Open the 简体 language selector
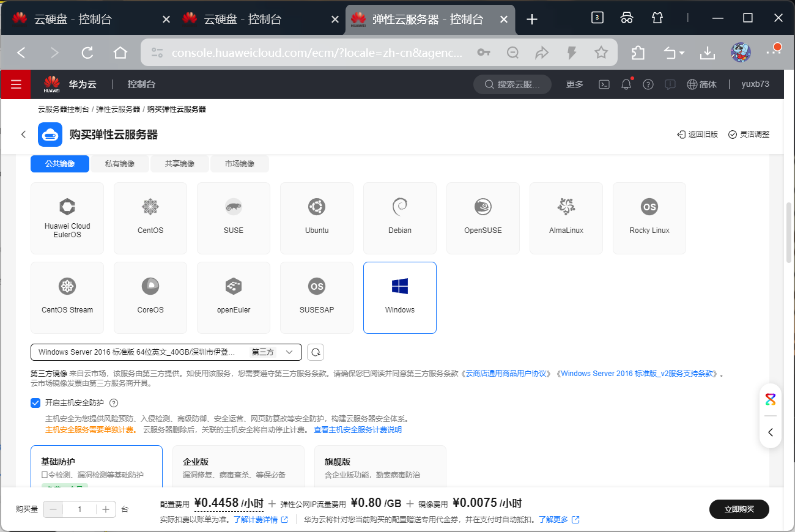This screenshot has height=532, width=795. 701,84
